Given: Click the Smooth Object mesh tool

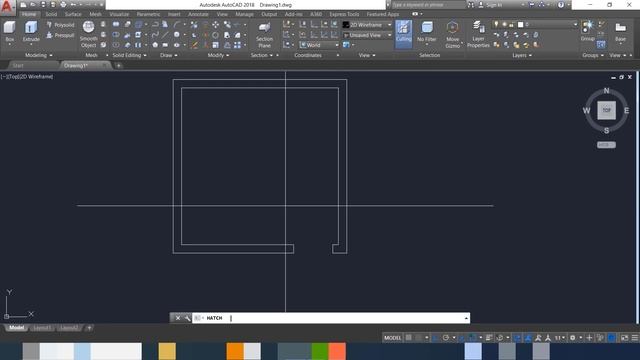Looking at the screenshot, I should [88, 34].
